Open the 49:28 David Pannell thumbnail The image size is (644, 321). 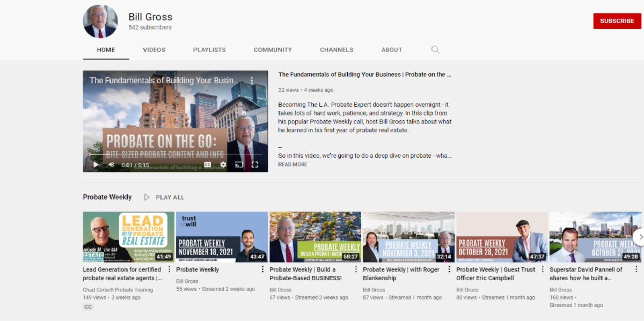coord(596,237)
